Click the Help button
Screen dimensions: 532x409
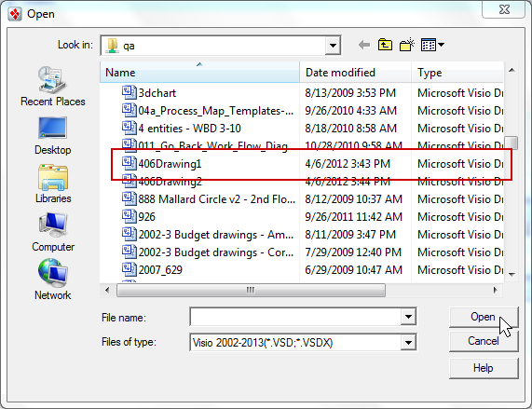coord(484,368)
